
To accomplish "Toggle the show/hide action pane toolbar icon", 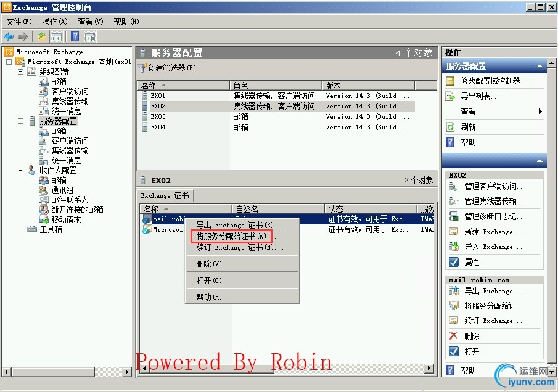I will (90, 36).
